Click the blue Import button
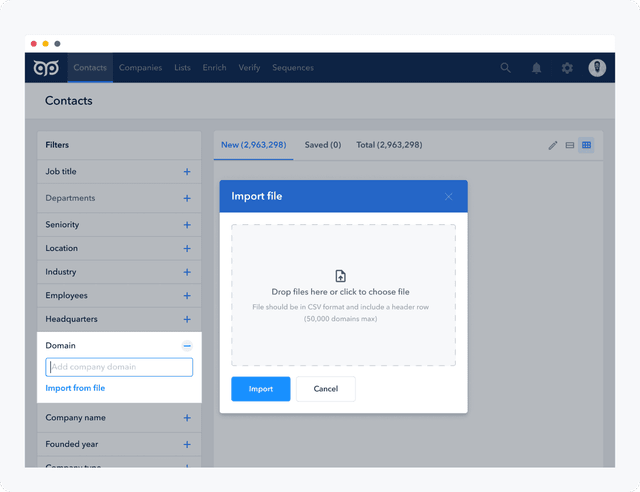This screenshot has height=492, width=640. 261,389
